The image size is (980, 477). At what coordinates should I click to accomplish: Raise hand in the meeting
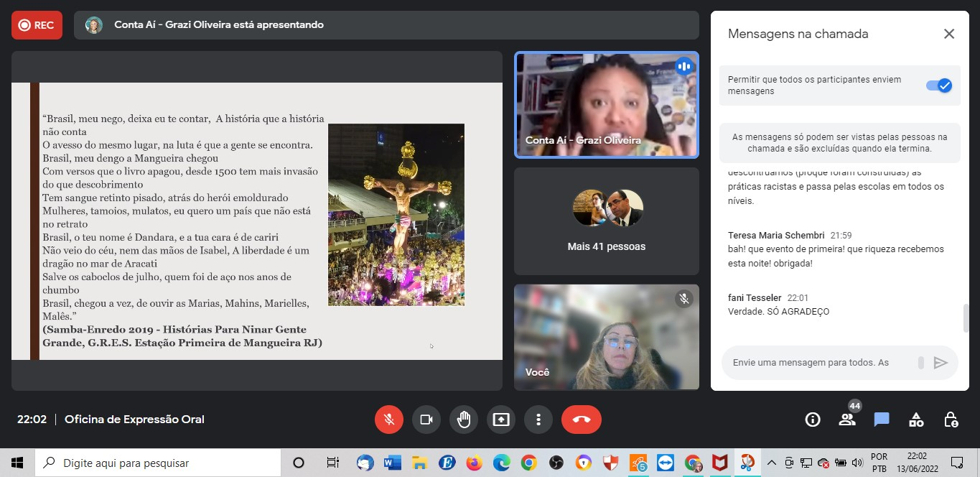pos(464,420)
